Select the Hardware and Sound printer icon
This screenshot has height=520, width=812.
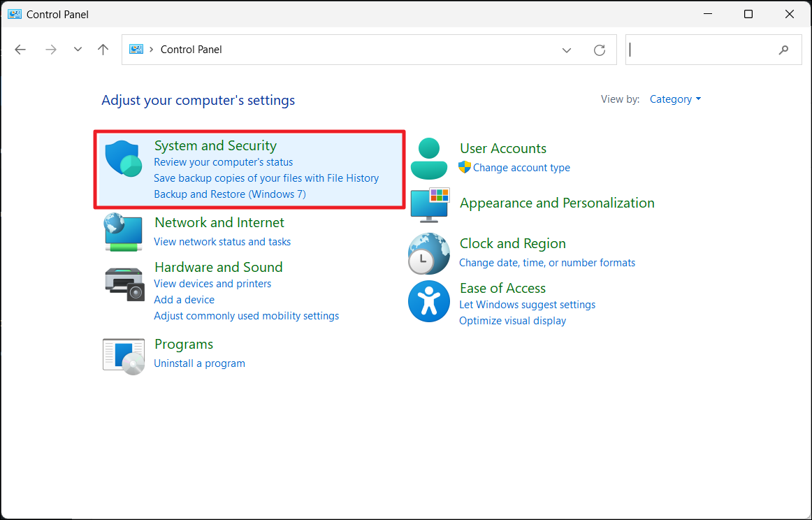pyautogui.click(x=124, y=284)
